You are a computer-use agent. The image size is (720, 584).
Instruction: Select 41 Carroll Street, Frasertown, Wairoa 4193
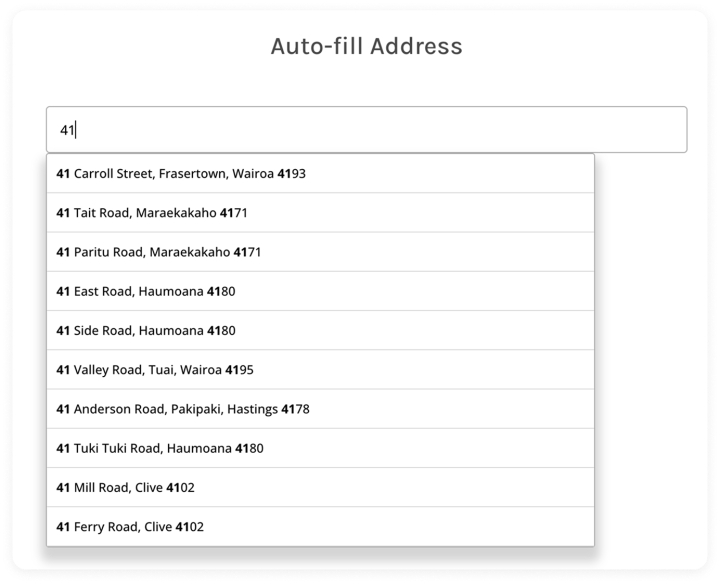pyautogui.click(x=321, y=174)
